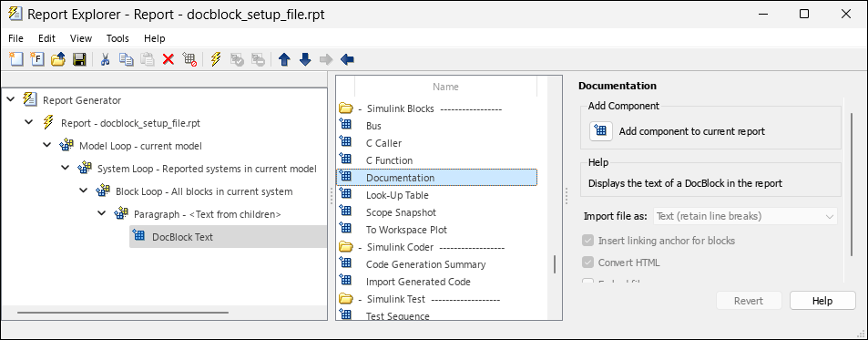Image resolution: width=868 pixels, height=340 pixels.
Task: Click the Help button in properties pane
Action: click(x=822, y=301)
